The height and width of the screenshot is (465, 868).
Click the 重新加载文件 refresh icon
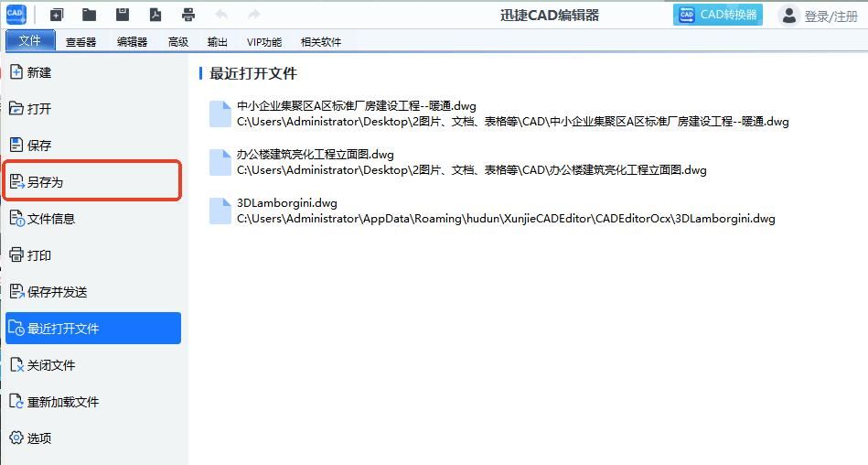coord(17,401)
